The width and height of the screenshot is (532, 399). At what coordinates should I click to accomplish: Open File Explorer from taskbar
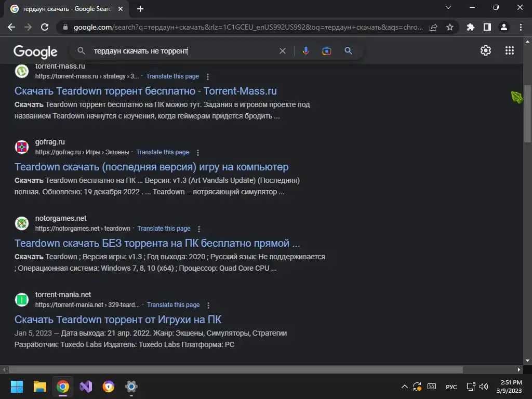[x=39, y=387]
